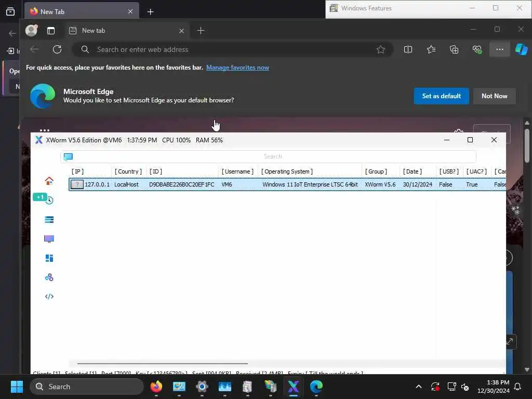Open a new tab in Firefox window
The width and height of the screenshot is (532, 399).
[x=150, y=12]
